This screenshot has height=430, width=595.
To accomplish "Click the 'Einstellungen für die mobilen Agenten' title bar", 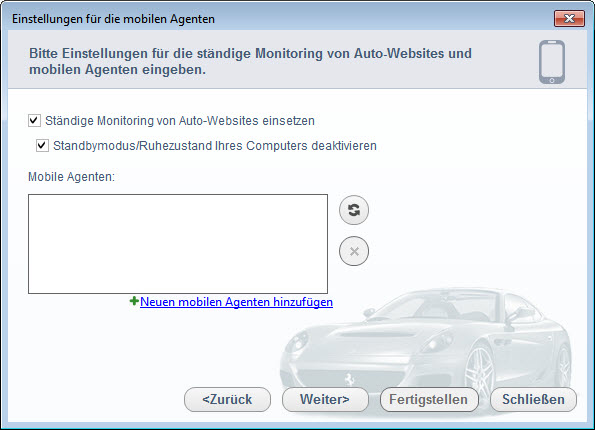I will (113, 19).
